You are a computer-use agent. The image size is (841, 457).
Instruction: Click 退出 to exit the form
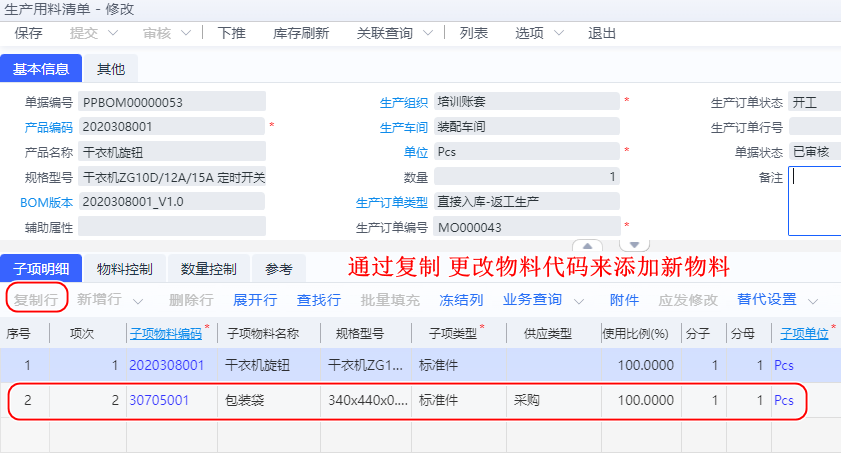pos(602,33)
